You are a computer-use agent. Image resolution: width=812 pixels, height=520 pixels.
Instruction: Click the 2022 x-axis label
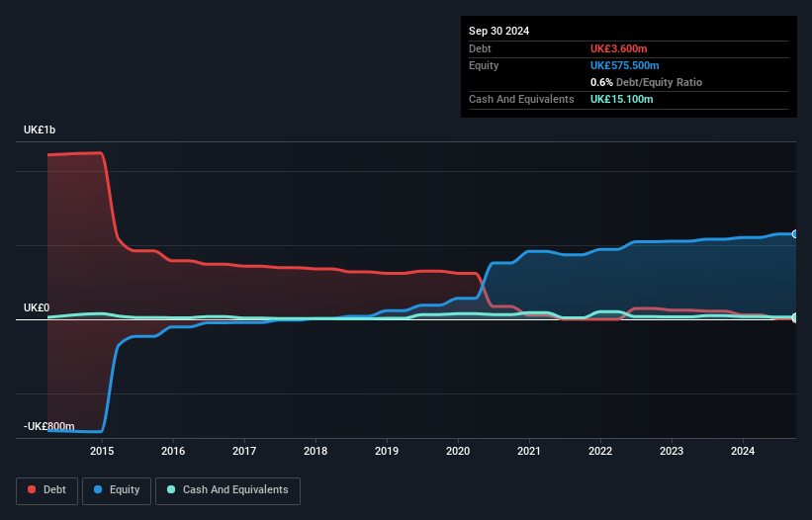pyautogui.click(x=600, y=451)
